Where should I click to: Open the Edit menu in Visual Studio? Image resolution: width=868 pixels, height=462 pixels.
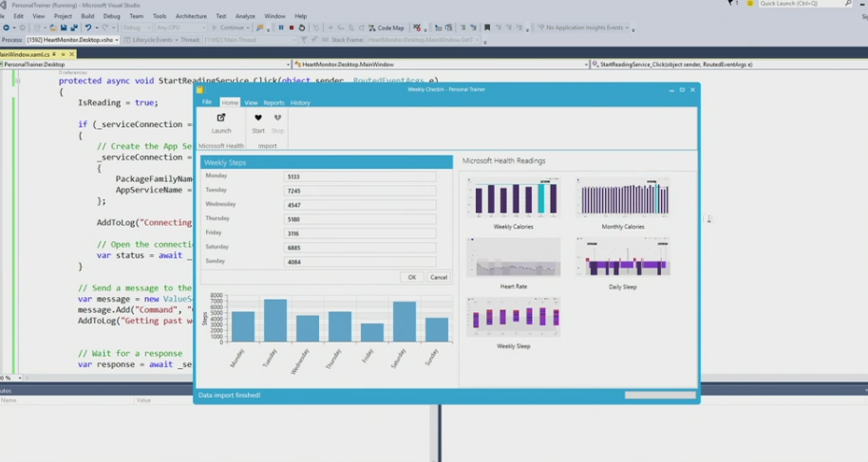click(18, 16)
